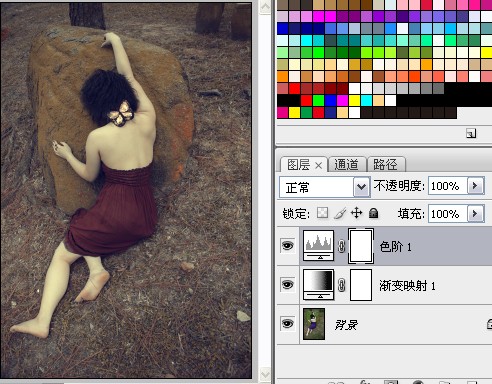This screenshot has height=384, width=492.
Task: Hide the 背景 layer eye icon
Action: click(288, 323)
